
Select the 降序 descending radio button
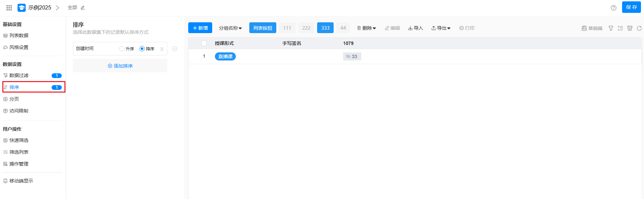[142, 49]
